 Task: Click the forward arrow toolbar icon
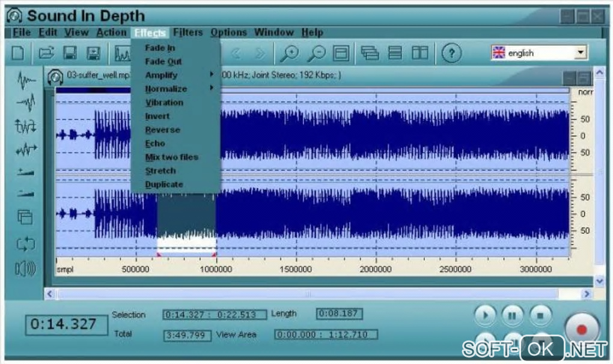(x=260, y=53)
